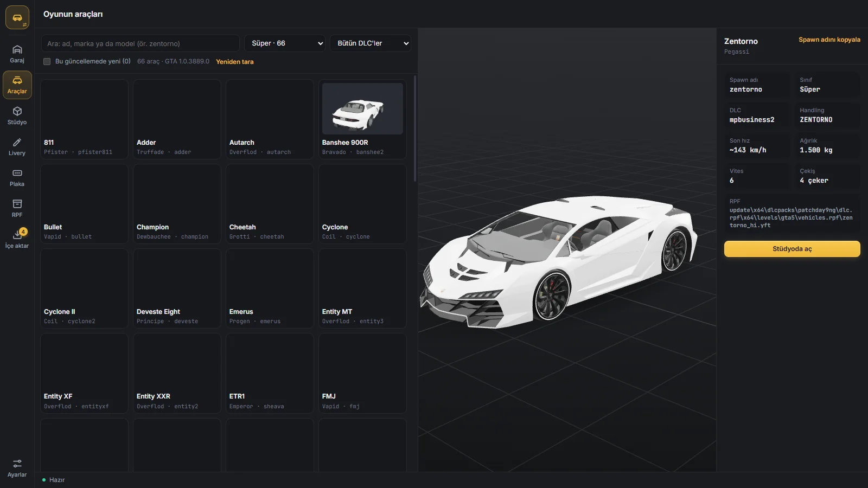868x488 pixels.
Task: Click the Zentorno 3D preview model
Action: [x=559, y=262]
